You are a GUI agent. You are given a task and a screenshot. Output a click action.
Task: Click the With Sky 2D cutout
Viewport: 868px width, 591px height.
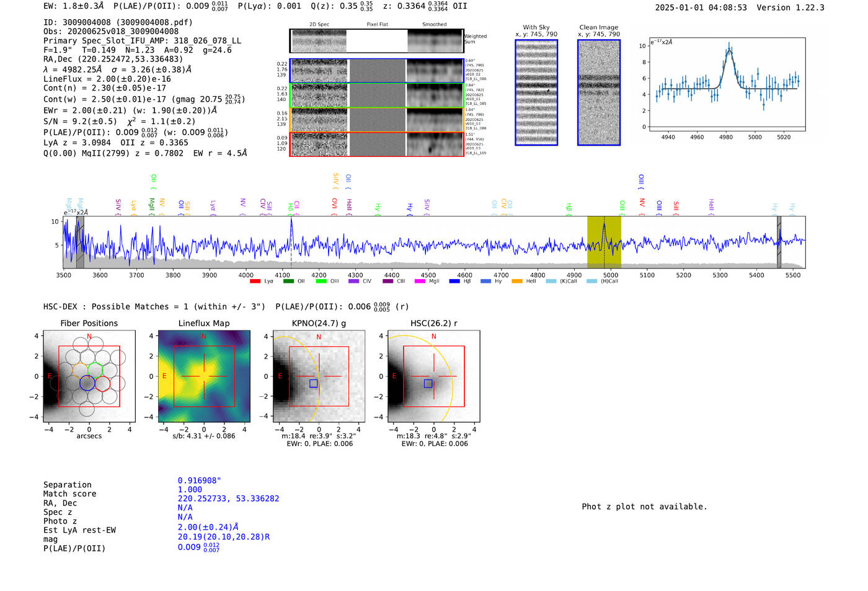click(536, 92)
